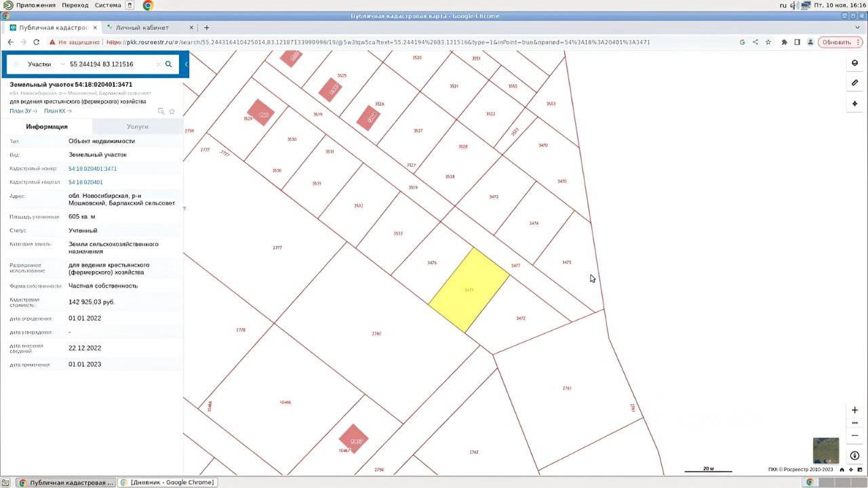Click the red building on parcel 10467
This screenshot has width=868, height=488.
tap(353, 439)
